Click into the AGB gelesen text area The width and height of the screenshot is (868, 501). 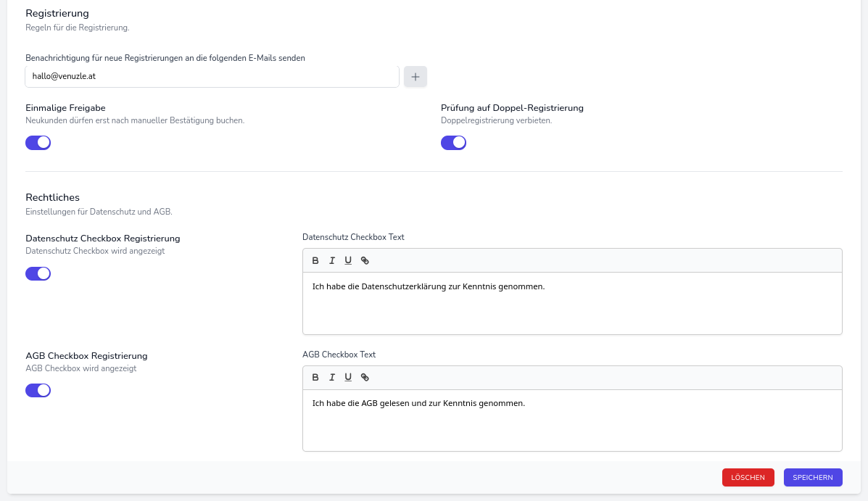coord(571,419)
